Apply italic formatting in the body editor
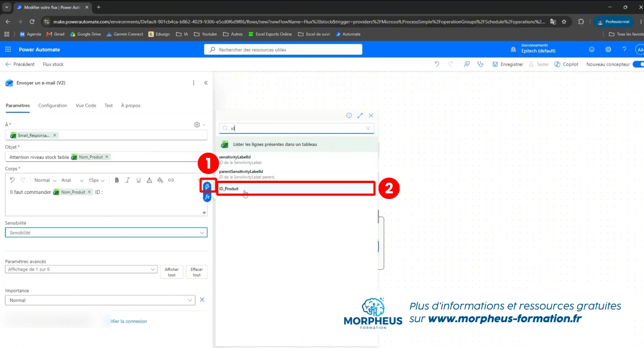Image resolution: width=644 pixels, height=348 pixels. (127, 180)
